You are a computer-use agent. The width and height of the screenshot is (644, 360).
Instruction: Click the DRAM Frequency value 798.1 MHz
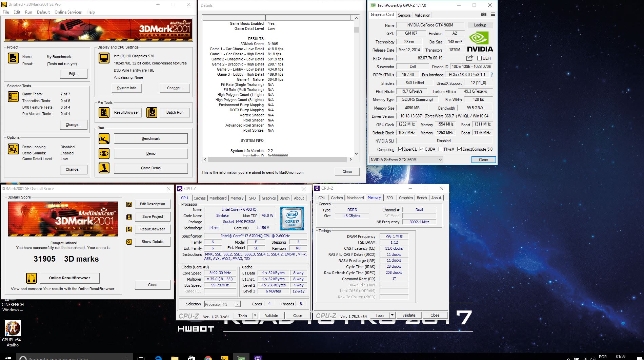tap(394, 236)
